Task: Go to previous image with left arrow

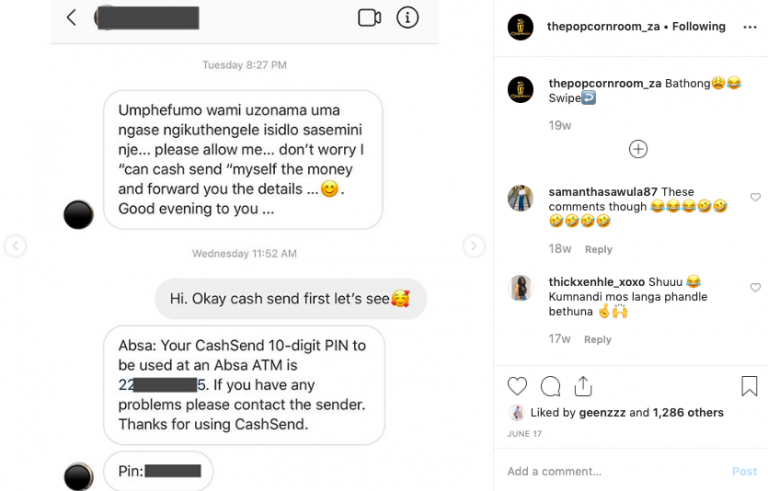Action: click(x=15, y=246)
